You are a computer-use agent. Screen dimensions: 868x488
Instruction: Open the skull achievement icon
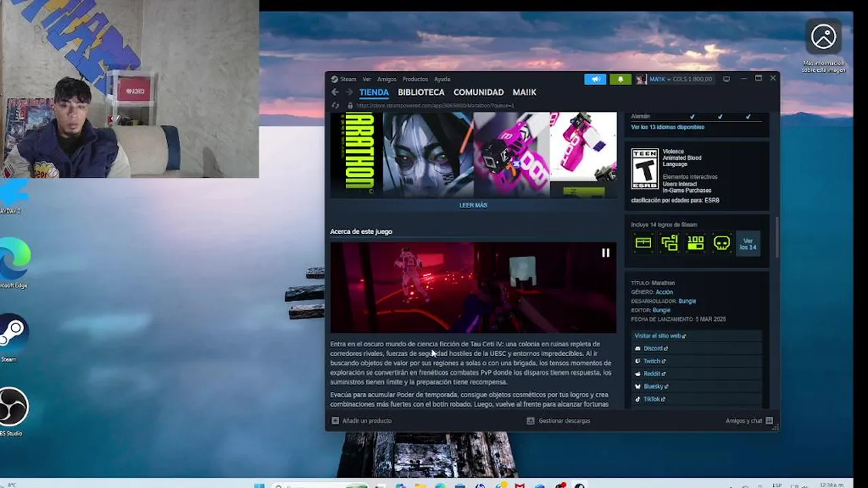(x=722, y=243)
